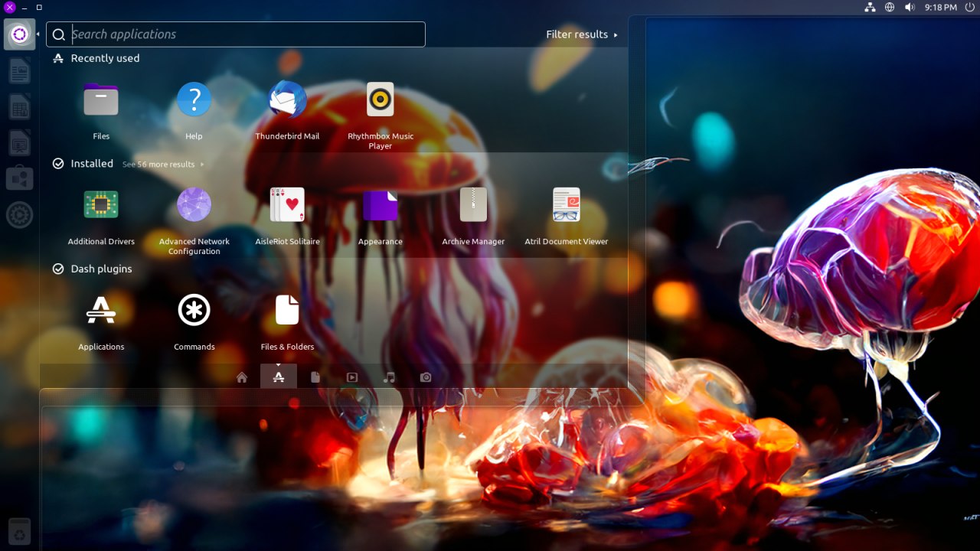Collapse the Installed category header
The width and height of the screenshot is (980, 551).
pos(83,164)
